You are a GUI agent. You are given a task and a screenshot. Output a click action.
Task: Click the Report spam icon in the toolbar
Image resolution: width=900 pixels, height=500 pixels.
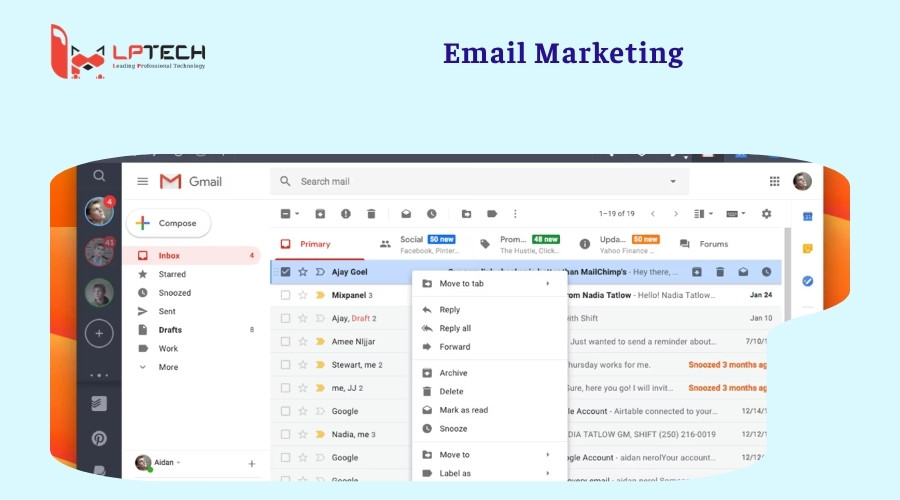click(x=346, y=214)
